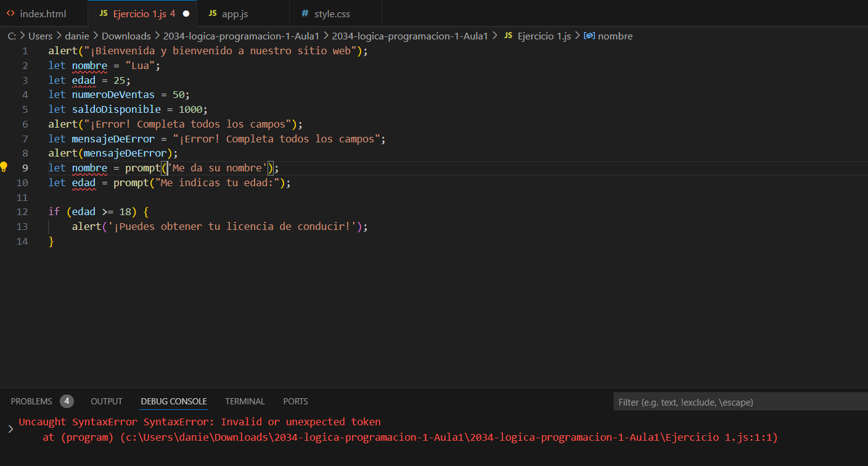Viewport: 868px width, 466px height.
Task: Open the style.css editor tab
Action: [x=335, y=13]
